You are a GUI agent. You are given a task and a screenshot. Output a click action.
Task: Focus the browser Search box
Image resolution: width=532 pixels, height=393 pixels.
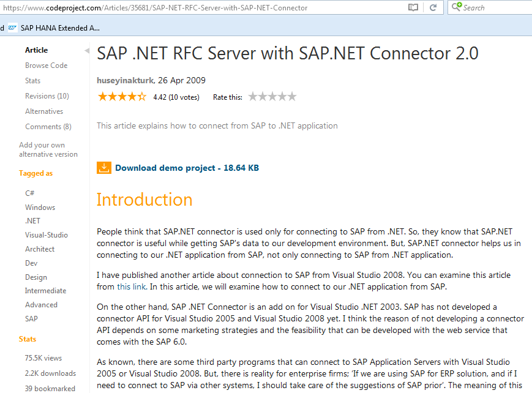[x=493, y=7]
